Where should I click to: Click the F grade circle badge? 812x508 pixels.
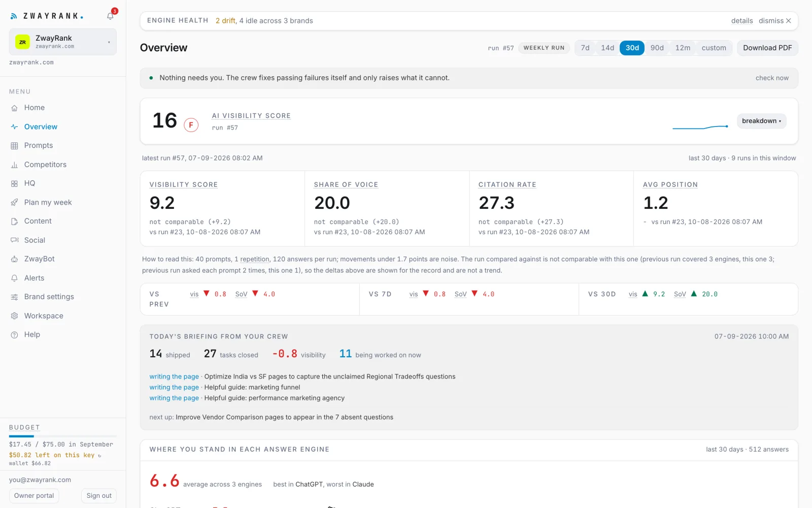coord(191,124)
